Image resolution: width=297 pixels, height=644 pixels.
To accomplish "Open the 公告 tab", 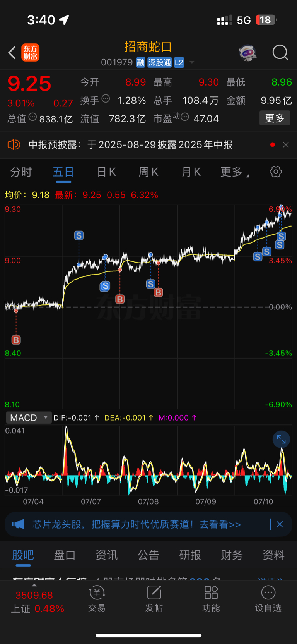I will [148, 555].
